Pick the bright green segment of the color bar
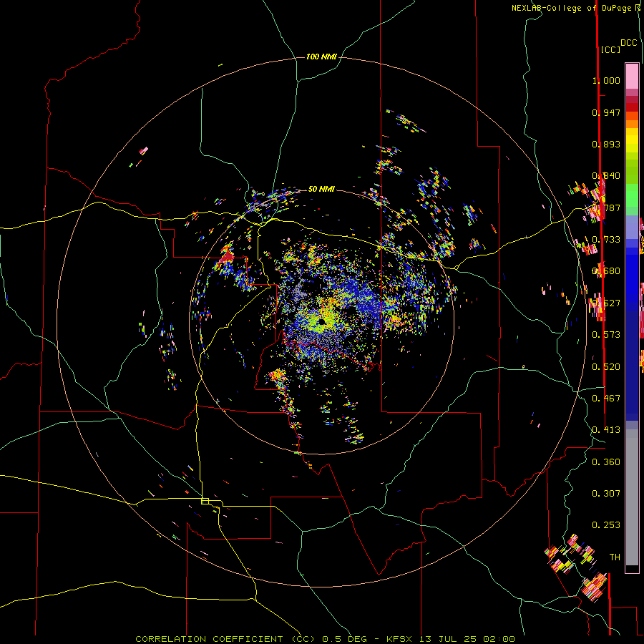Screen dimensions: 644x644 [x=632, y=195]
